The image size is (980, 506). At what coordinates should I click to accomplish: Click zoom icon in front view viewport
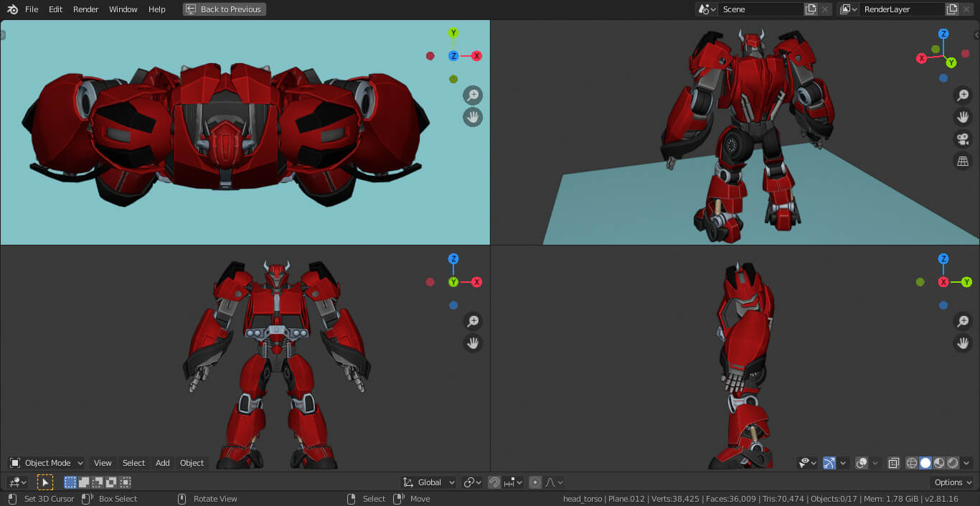point(473,322)
